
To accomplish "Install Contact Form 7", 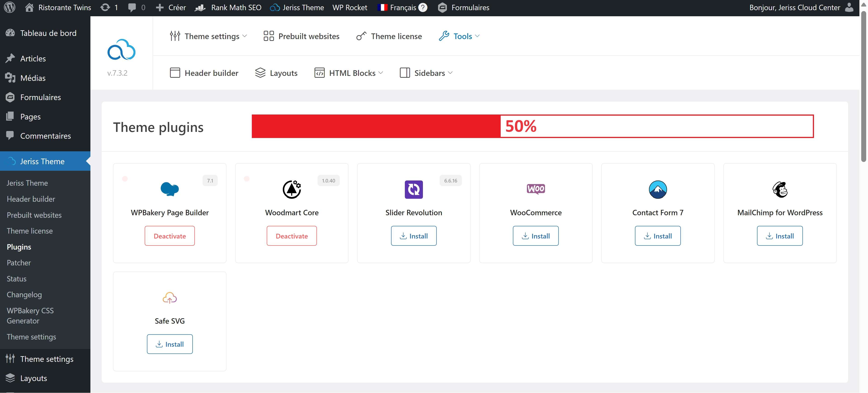I will coord(658,236).
